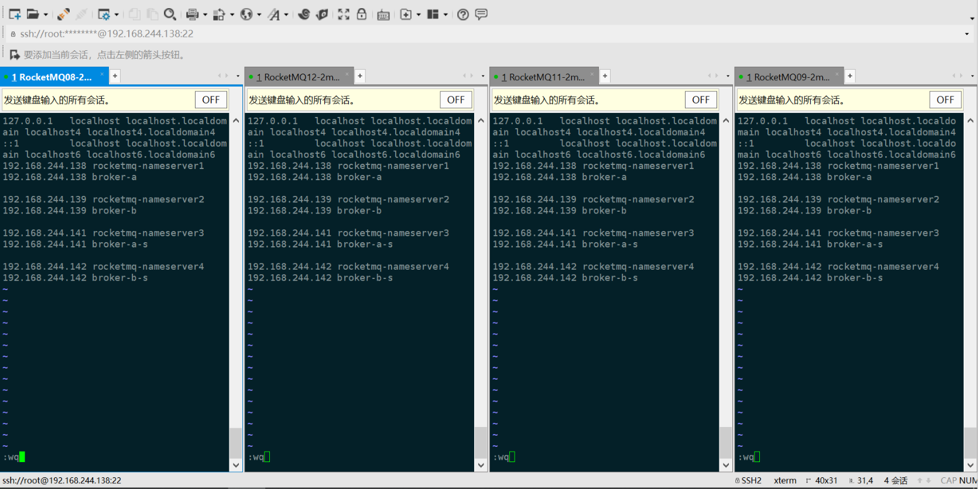This screenshot has width=980, height=489.
Task: Open Help question mark icon
Action: pyautogui.click(x=463, y=14)
